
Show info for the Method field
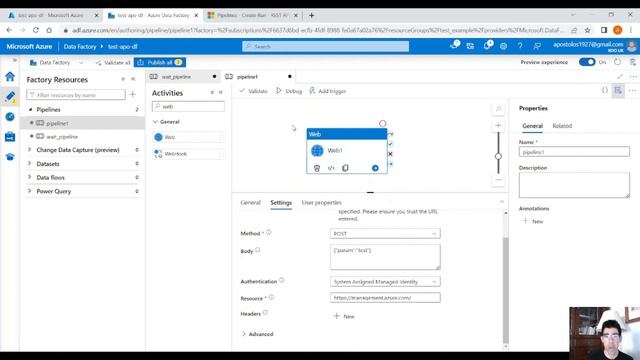tap(269, 232)
